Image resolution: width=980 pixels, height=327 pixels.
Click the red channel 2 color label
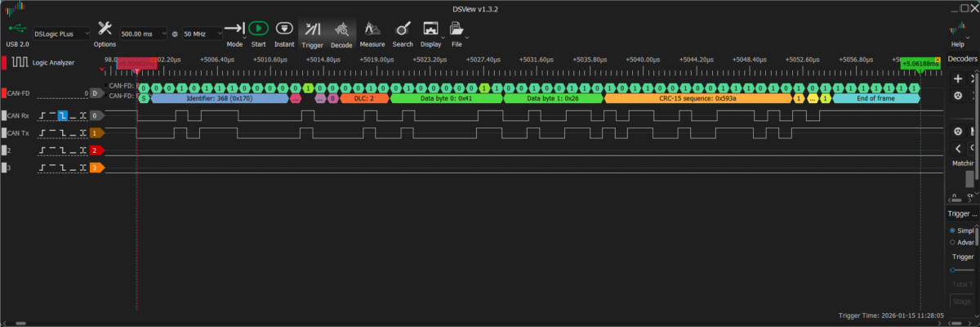(96, 150)
